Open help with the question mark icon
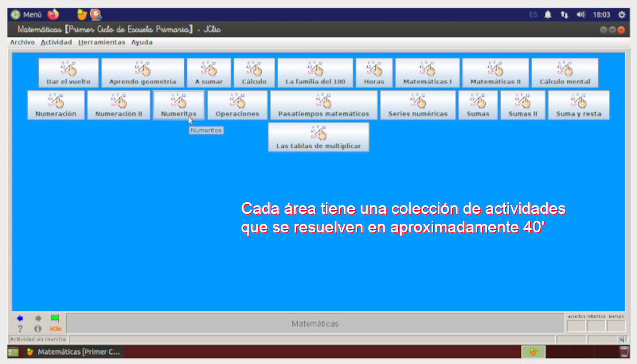 20,328
